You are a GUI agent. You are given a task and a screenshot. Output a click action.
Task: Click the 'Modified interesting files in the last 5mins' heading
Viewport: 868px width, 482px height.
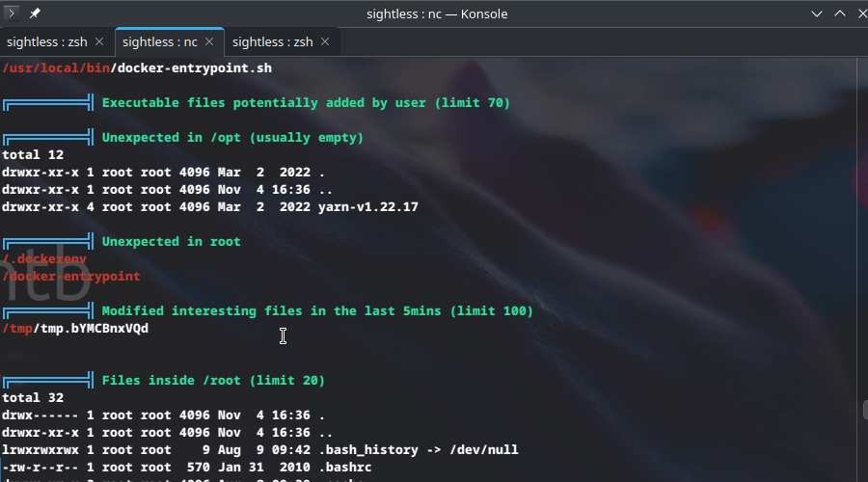[x=317, y=311]
